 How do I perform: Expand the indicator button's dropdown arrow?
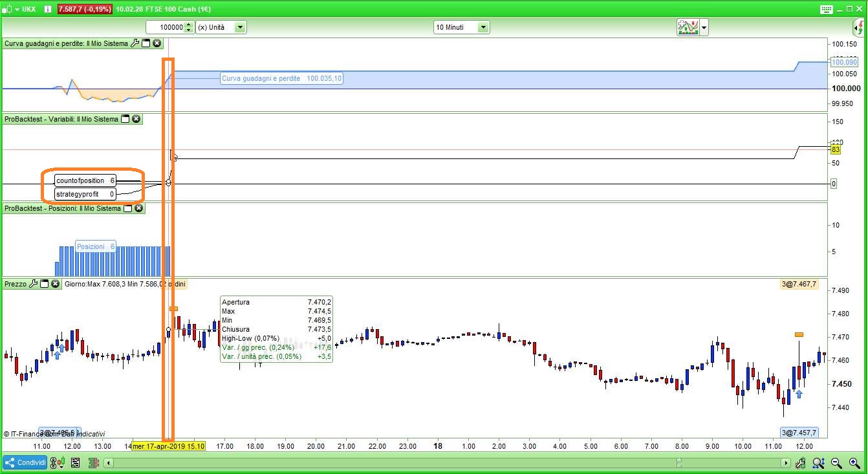(704, 27)
